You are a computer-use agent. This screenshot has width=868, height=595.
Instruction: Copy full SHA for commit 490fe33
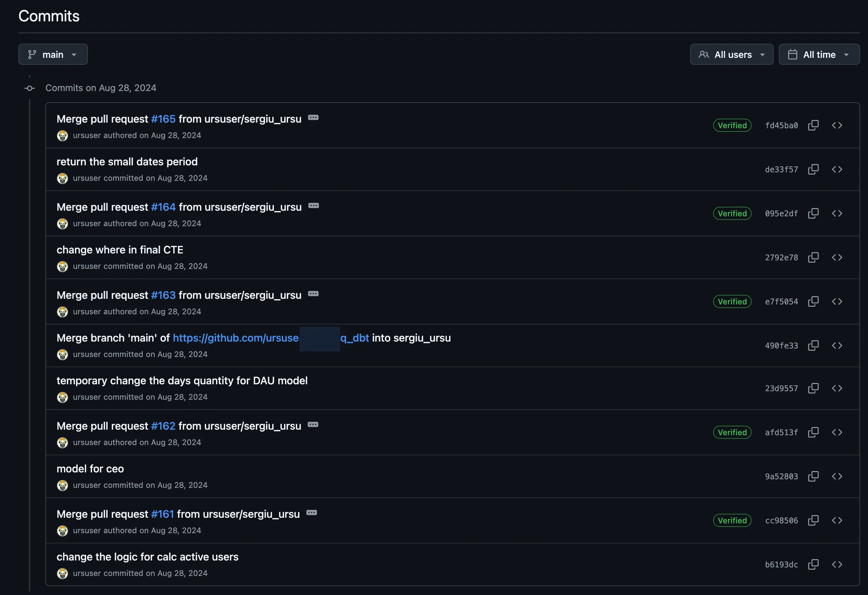813,345
